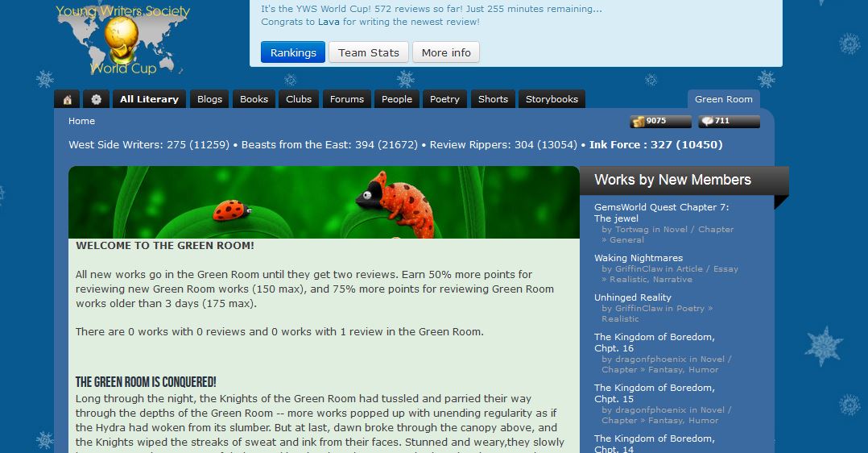This screenshot has width=868, height=453.
Task: Click the Rankings button
Action: coord(293,52)
